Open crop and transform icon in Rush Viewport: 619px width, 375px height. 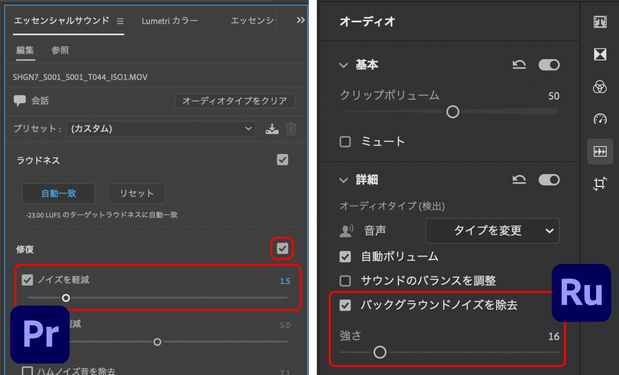coord(600,184)
